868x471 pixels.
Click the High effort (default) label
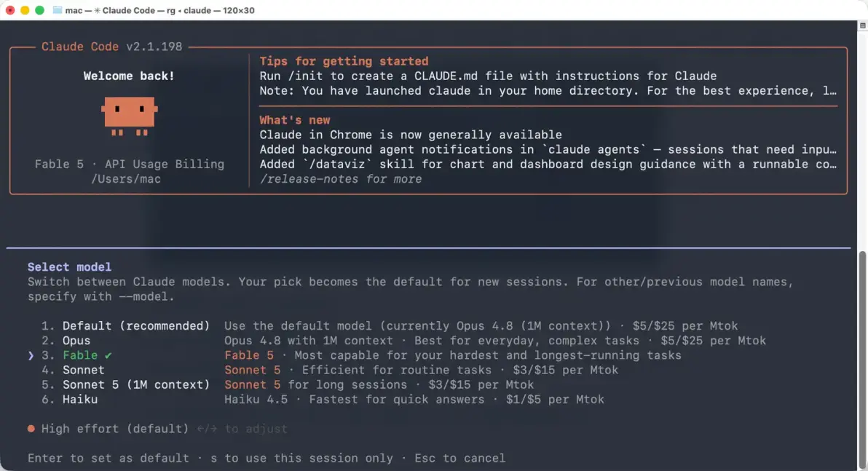[115, 428]
